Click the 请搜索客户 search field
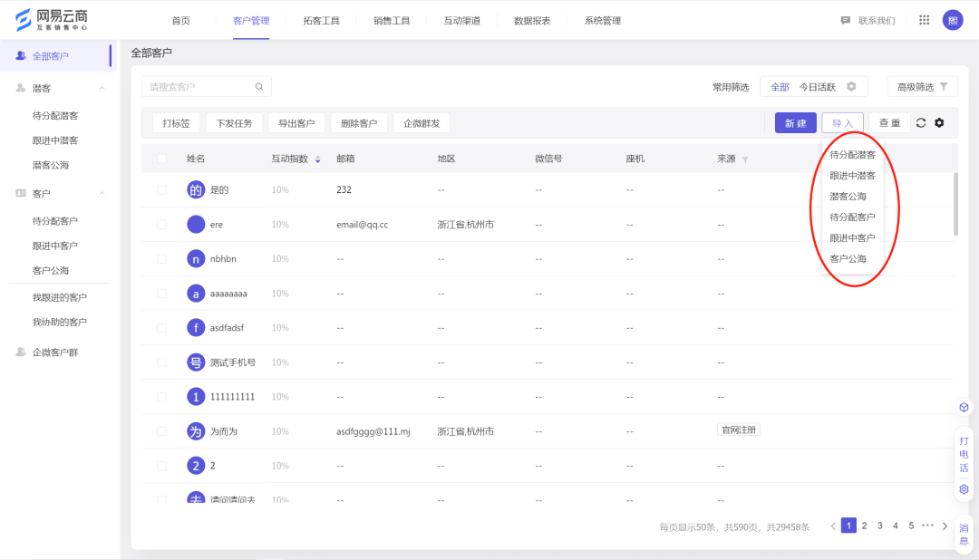Image resolution: width=979 pixels, height=560 pixels. 207,86
